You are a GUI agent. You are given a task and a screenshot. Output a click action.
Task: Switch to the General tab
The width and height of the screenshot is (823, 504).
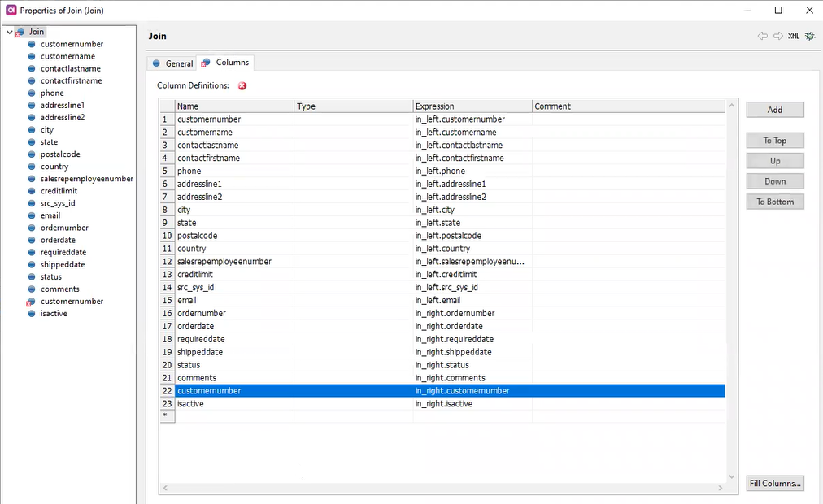[x=177, y=63]
